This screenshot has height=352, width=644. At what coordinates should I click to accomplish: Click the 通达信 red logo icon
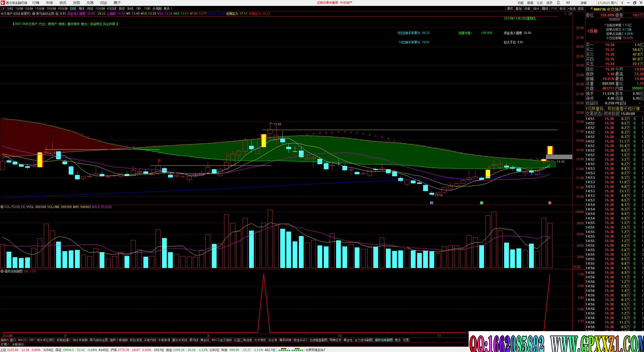[x=3, y=3]
